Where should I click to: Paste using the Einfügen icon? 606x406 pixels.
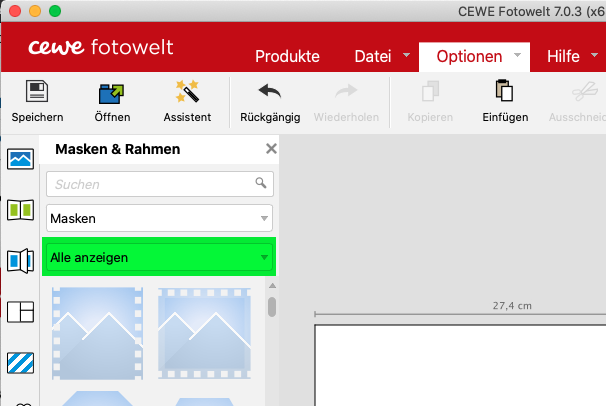504,90
